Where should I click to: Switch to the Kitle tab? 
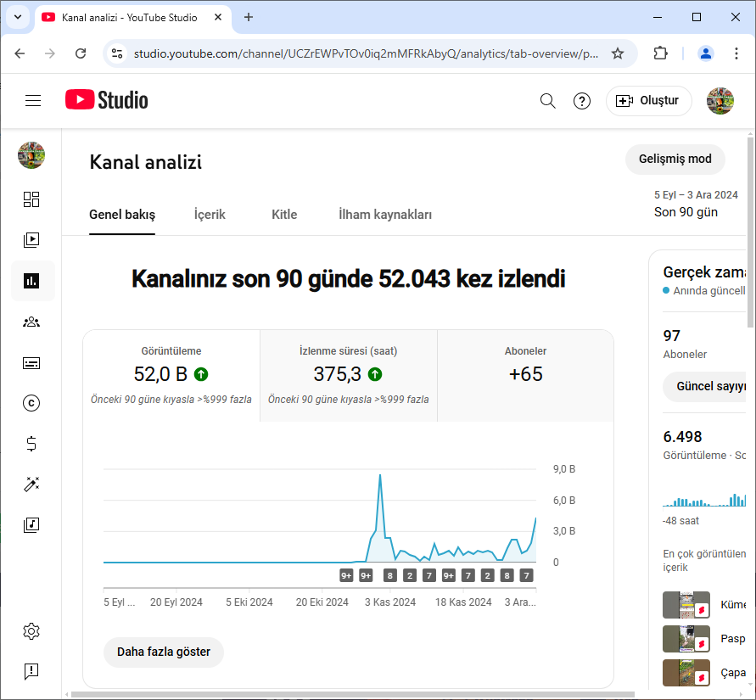click(284, 215)
